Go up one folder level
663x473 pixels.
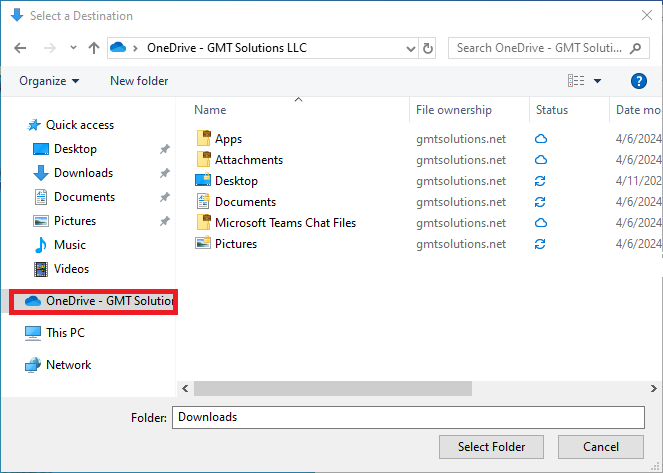tap(94, 48)
